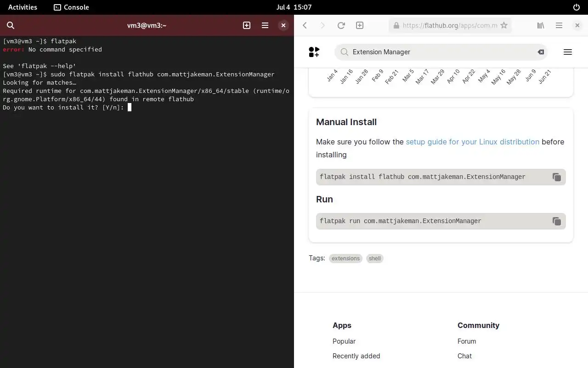The image size is (588, 368).
Task: Reload the Flathub page
Action: coord(341,25)
